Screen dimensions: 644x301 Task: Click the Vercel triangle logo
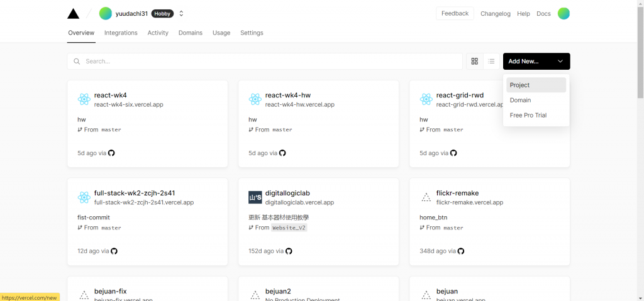[x=73, y=14]
